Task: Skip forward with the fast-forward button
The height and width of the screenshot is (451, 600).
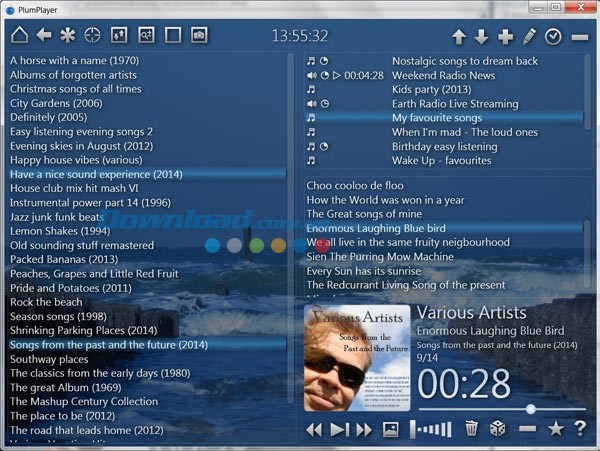Action: click(363, 430)
